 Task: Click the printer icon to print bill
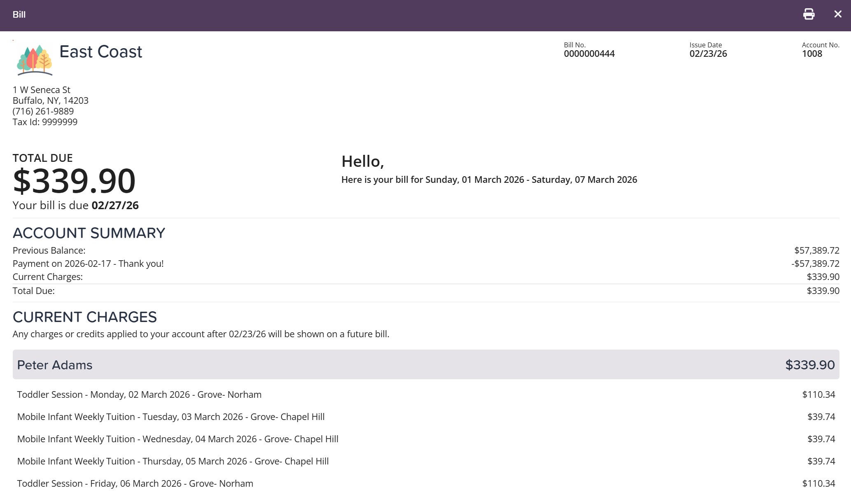[x=809, y=14]
